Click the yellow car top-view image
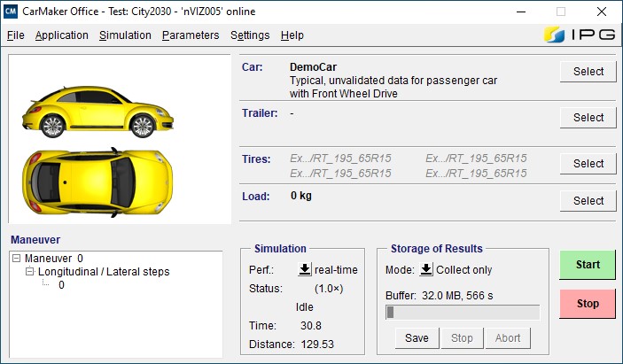 (x=97, y=182)
